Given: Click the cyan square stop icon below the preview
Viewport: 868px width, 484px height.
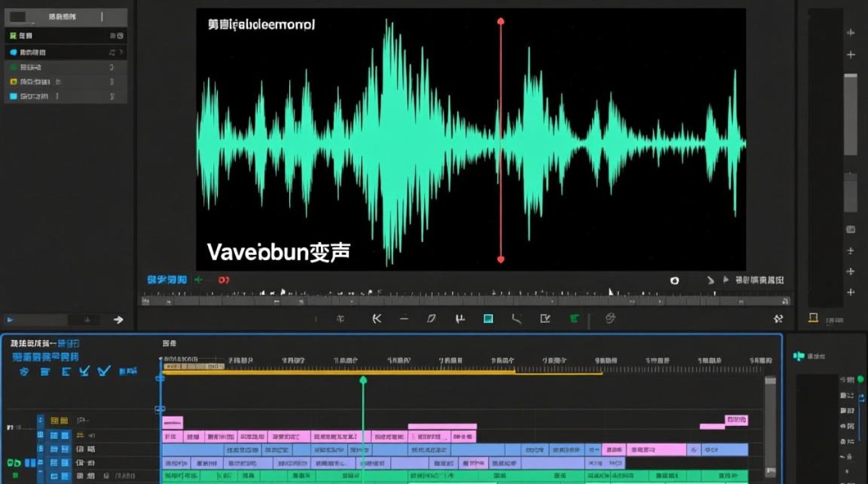Looking at the screenshot, I should point(488,318).
